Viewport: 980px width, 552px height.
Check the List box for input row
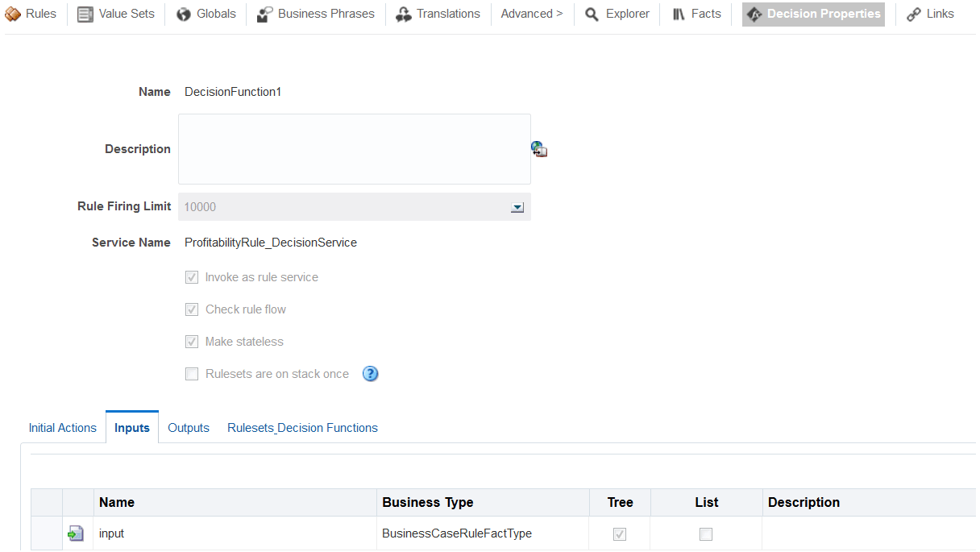[706, 533]
